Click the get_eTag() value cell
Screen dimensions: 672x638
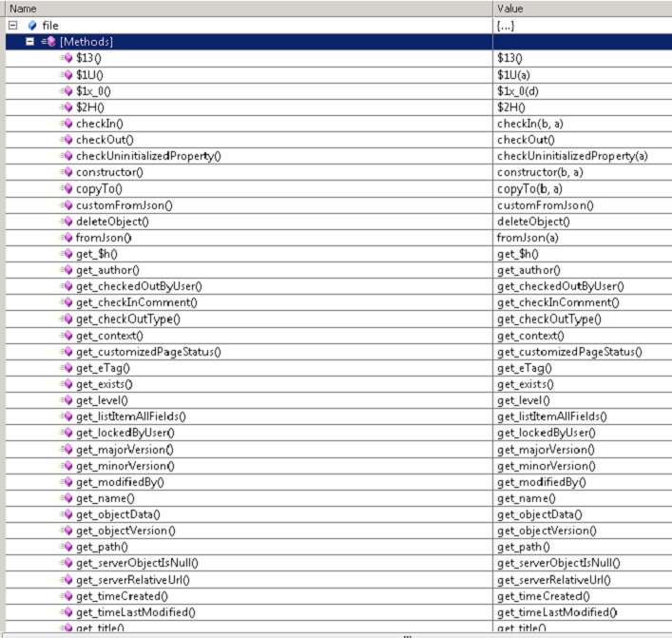(x=583, y=368)
